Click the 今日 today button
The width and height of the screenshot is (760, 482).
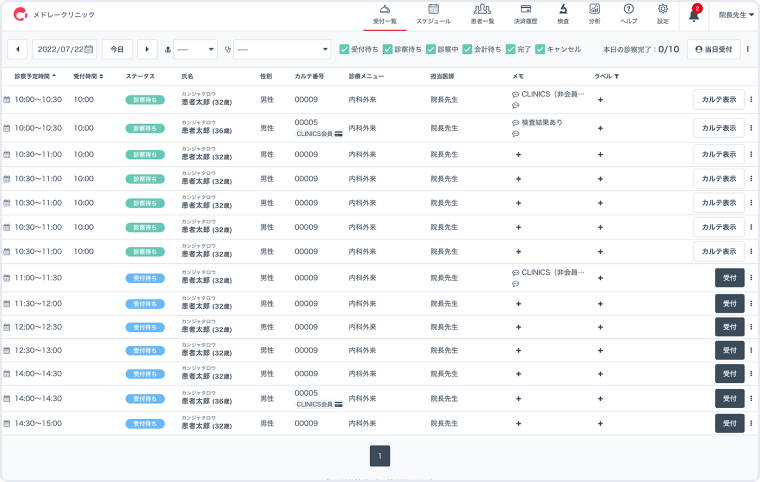point(117,49)
